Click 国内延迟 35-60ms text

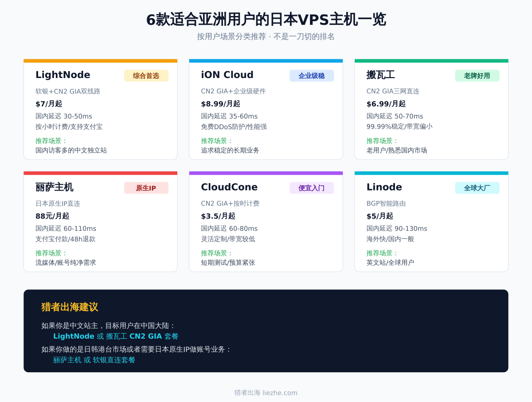point(229,116)
